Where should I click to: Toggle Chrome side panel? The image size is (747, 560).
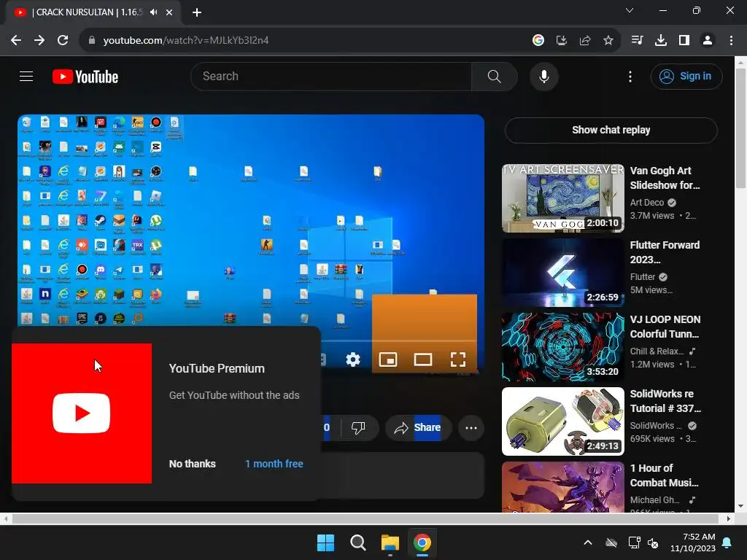[684, 41]
